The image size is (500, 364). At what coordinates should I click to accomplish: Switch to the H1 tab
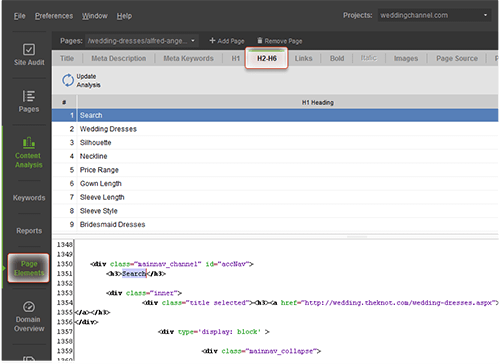pyautogui.click(x=236, y=58)
